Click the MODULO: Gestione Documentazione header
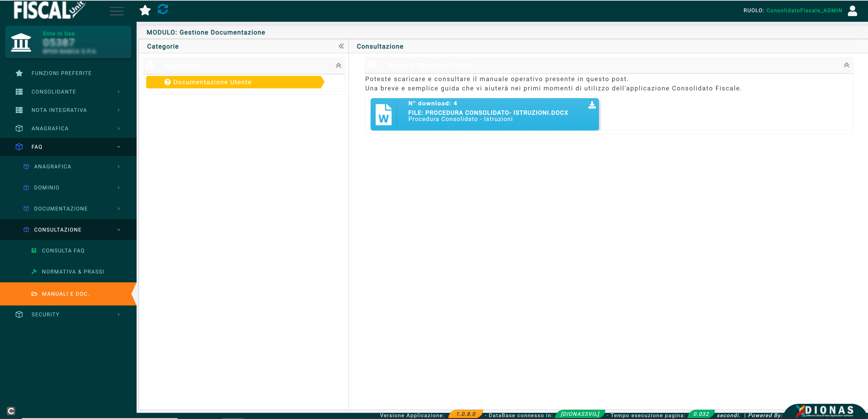This screenshot has width=868, height=419. click(205, 32)
